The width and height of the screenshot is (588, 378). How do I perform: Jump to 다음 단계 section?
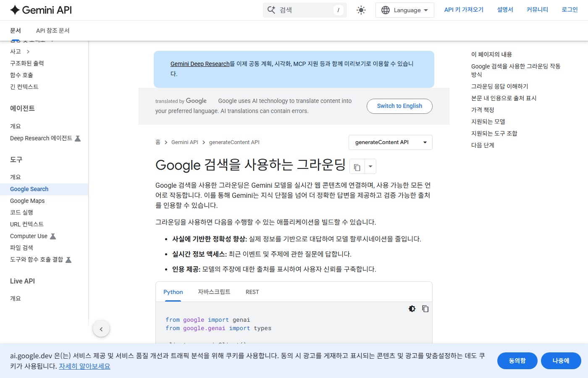pos(483,145)
